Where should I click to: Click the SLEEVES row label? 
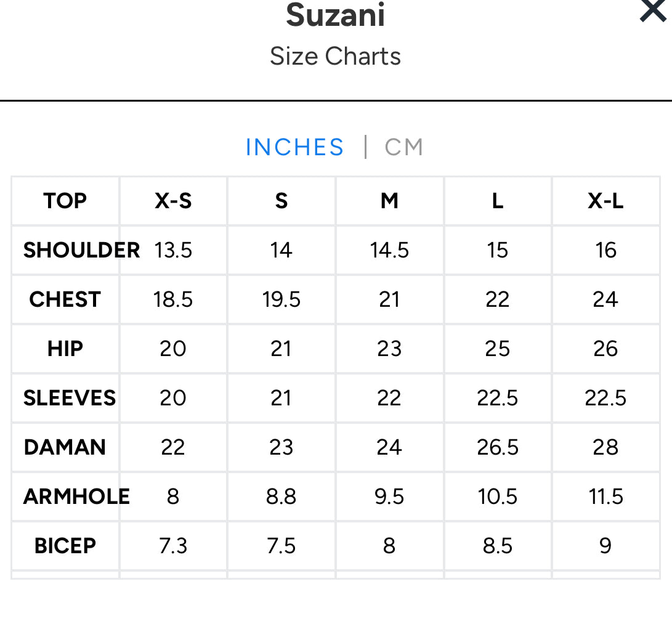70,398
